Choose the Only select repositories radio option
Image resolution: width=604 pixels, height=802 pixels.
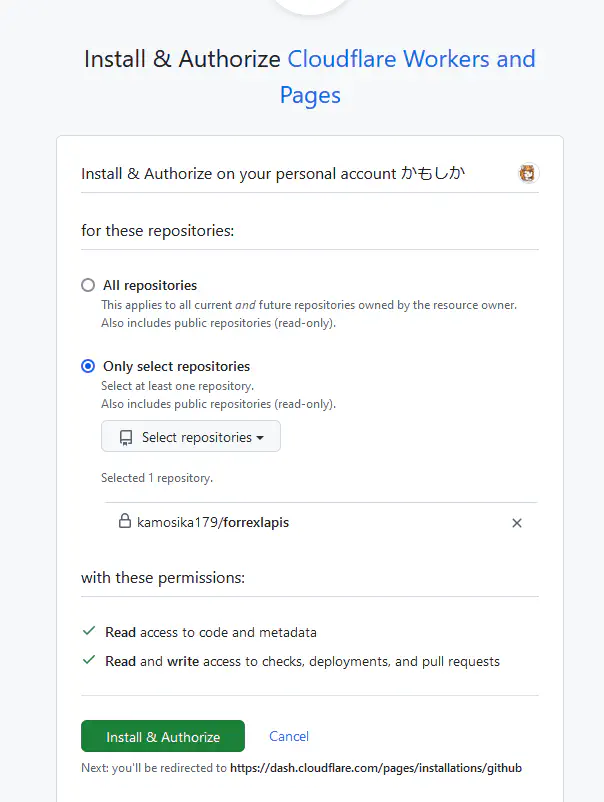coord(88,366)
